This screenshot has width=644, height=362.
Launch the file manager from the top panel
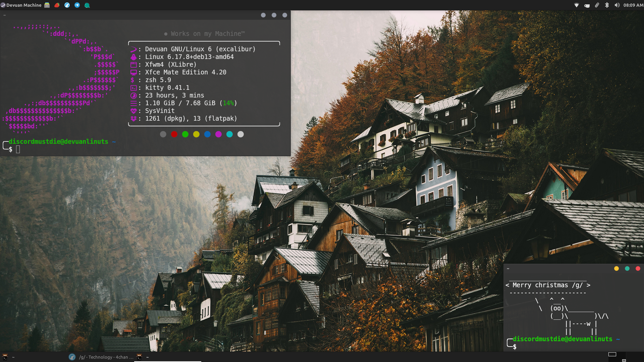(x=47, y=5)
